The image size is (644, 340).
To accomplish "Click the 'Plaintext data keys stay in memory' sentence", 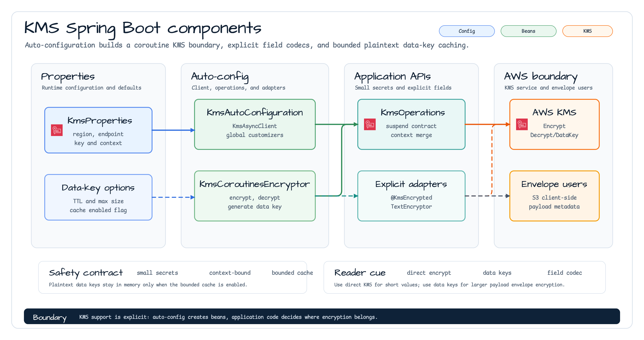I will [148, 285].
